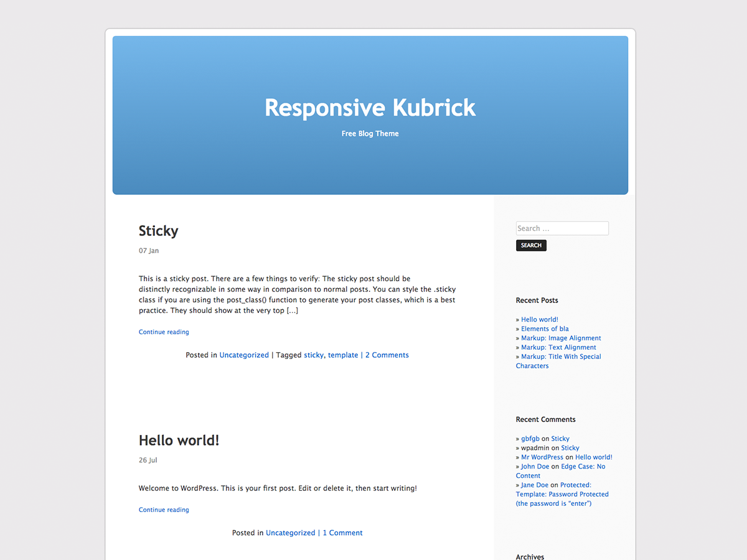
Task: Open "Elements of bla" in Recent Posts
Action: (545, 329)
